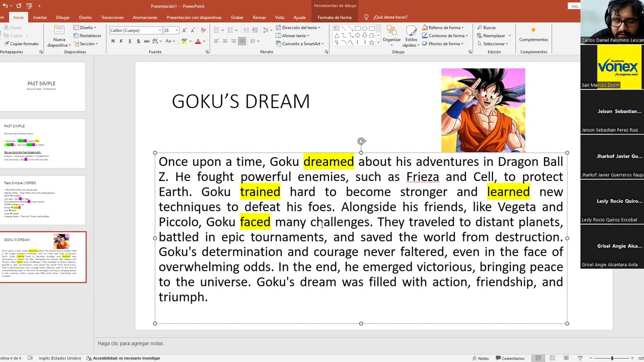Start Slide Show from status bar icon
644x362 pixels.
tap(580, 358)
